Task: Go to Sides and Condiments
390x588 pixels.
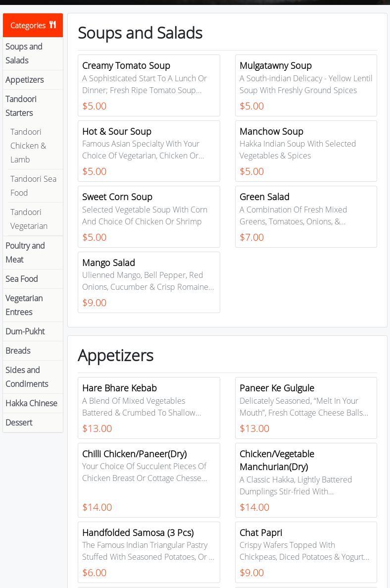Action: coord(27,377)
